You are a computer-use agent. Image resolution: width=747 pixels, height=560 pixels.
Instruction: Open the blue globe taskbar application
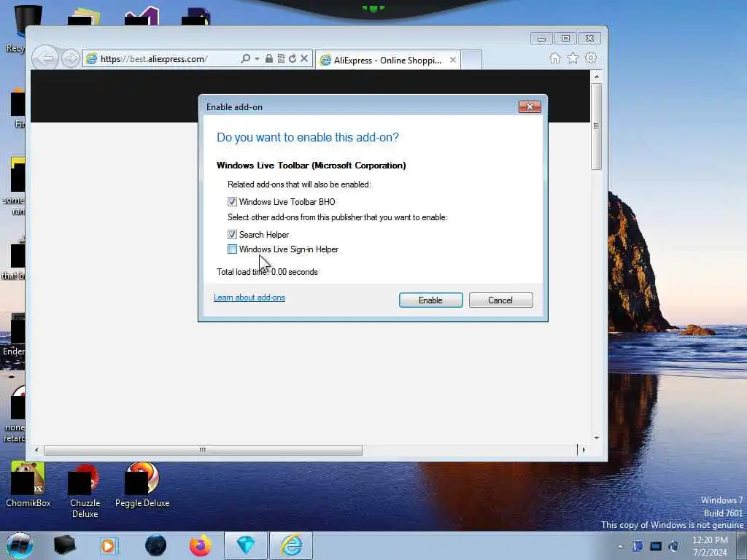tap(156, 545)
